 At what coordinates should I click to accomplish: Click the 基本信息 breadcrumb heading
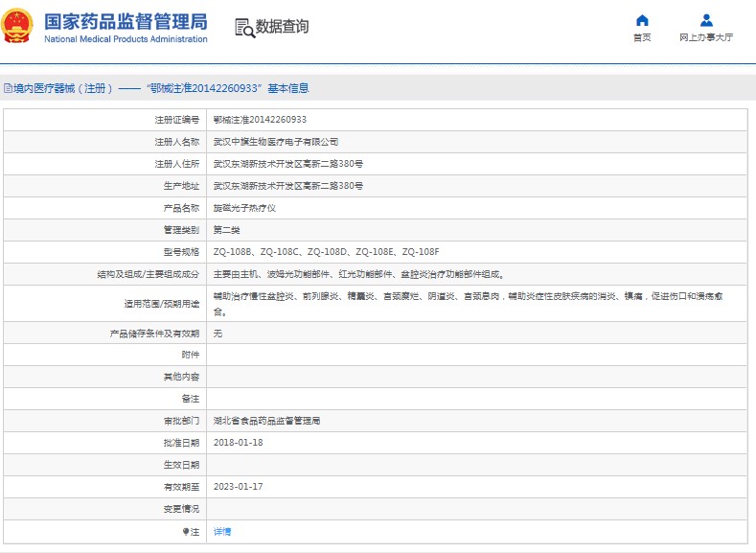[288, 88]
